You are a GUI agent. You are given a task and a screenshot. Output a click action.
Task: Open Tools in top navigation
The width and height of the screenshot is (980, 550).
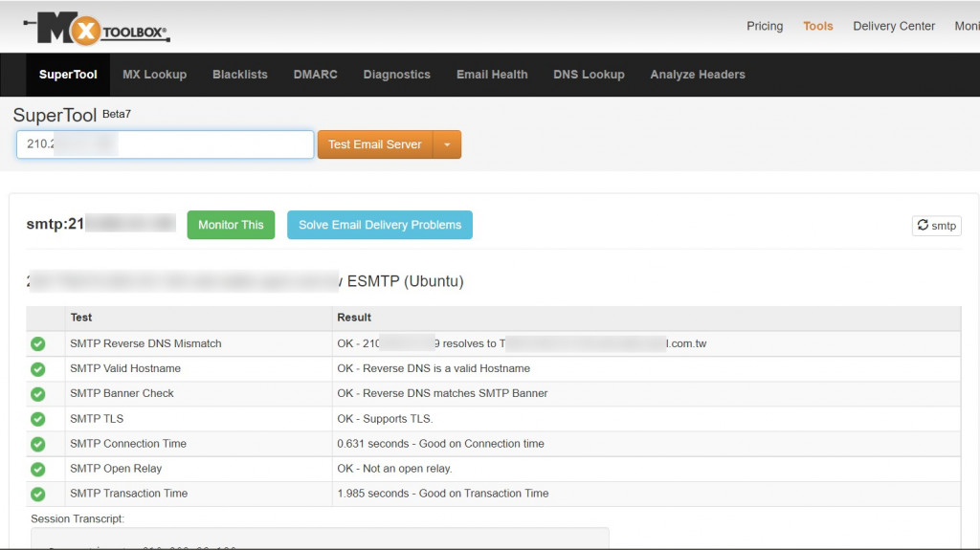(817, 26)
